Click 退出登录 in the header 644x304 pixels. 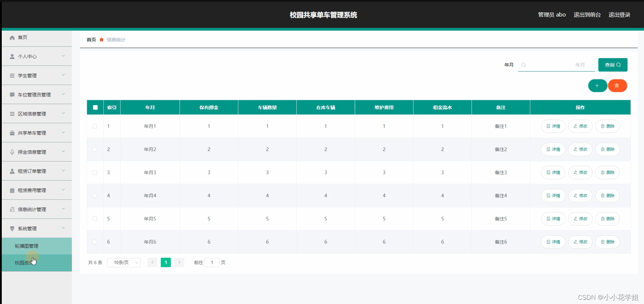click(x=619, y=15)
